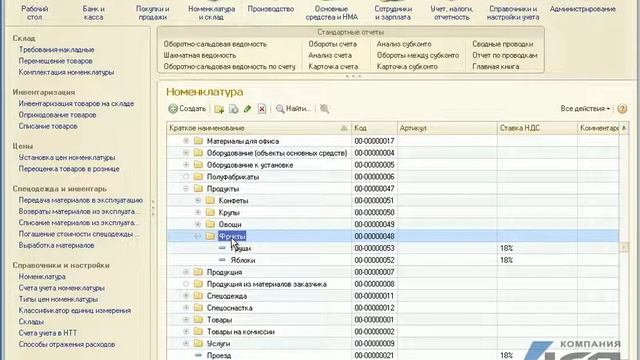Viewport: 640px width, 360px height.
Task: Open Установка цен номенклатуры link
Action: (67, 157)
